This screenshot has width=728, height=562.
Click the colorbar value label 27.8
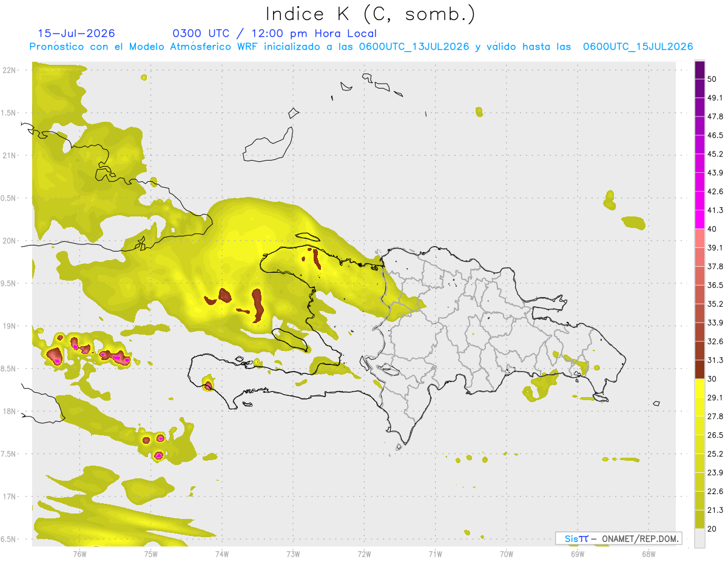(x=715, y=416)
